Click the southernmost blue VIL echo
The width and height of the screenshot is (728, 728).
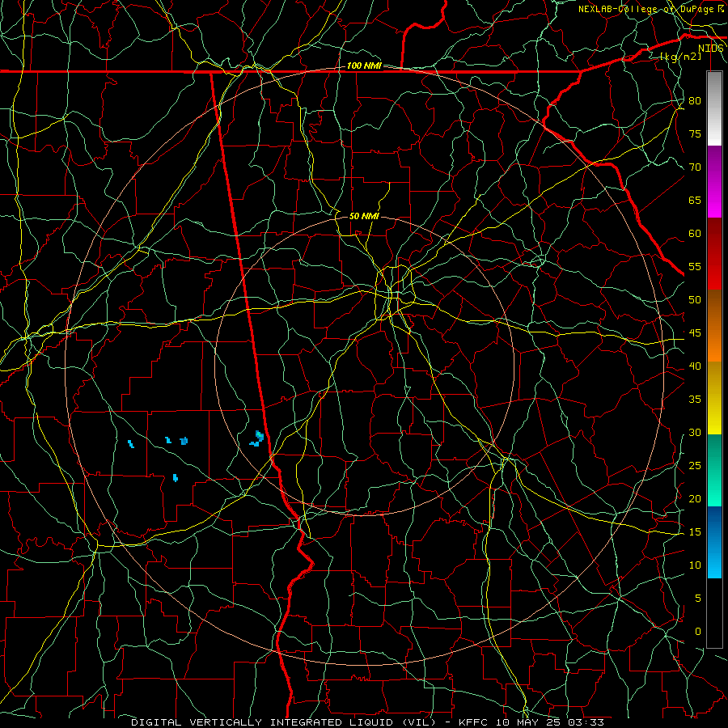click(x=175, y=478)
